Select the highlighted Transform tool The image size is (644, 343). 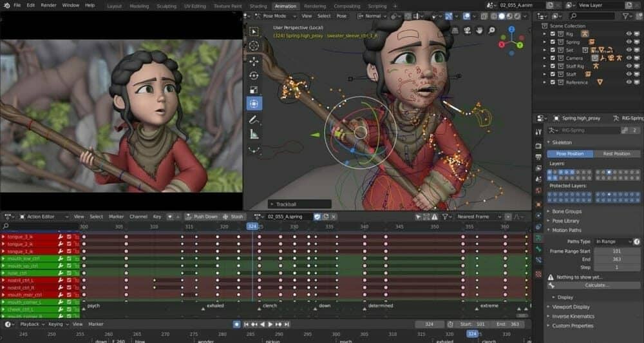click(254, 104)
